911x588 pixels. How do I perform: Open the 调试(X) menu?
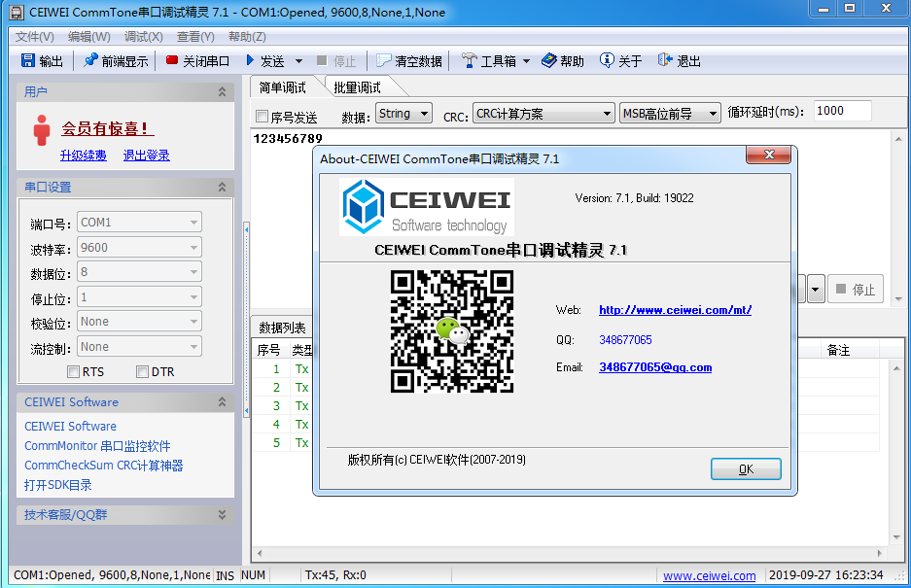coord(144,37)
